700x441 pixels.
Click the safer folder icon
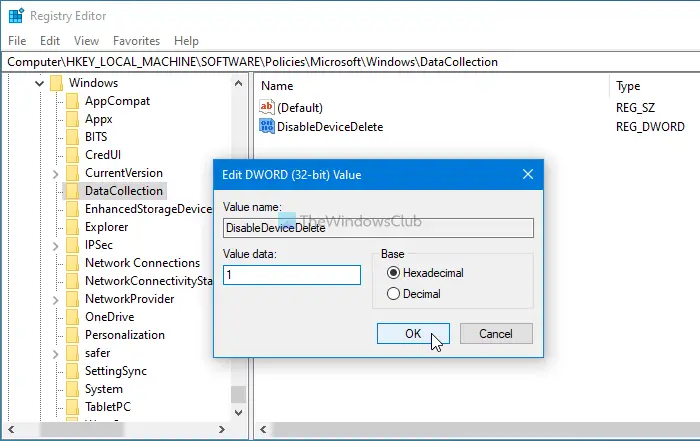(x=72, y=353)
